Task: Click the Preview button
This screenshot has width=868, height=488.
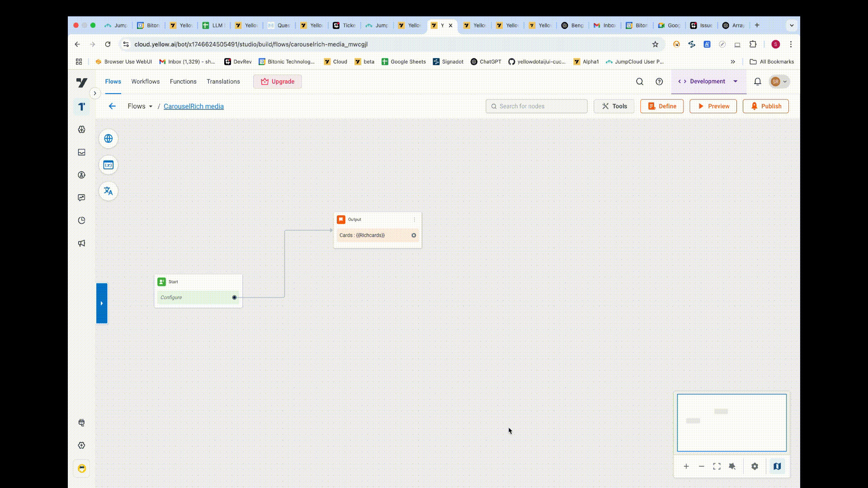Action: (x=713, y=106)
